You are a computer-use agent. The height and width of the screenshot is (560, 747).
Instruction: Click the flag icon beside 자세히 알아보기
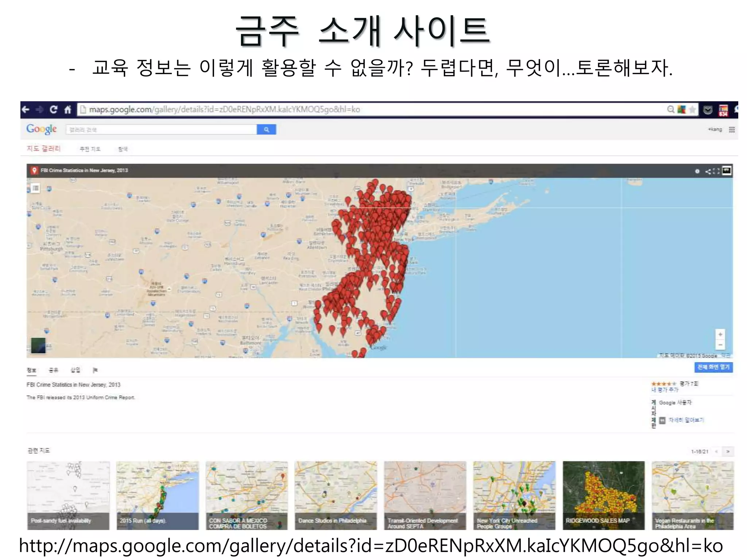(662, 420)
